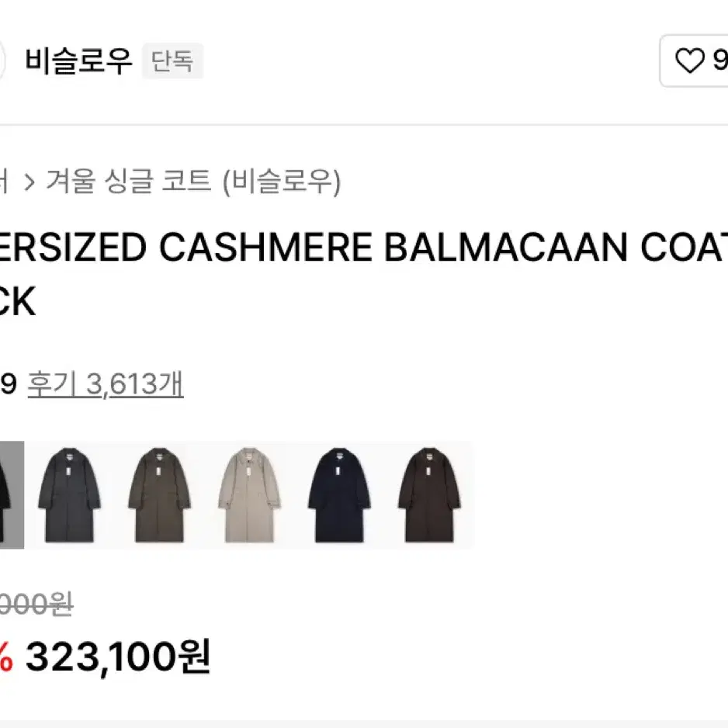The width and height of the screenshot is (728, 728).
Task: Select the light beige coat color
Action: click(249, 495)
